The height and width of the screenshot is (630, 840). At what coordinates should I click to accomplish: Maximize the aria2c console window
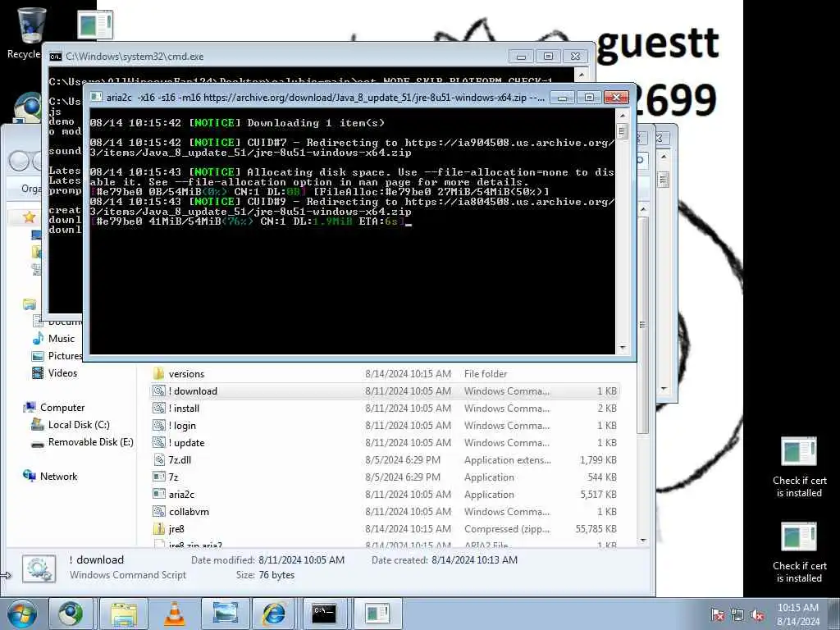(589, 98)
